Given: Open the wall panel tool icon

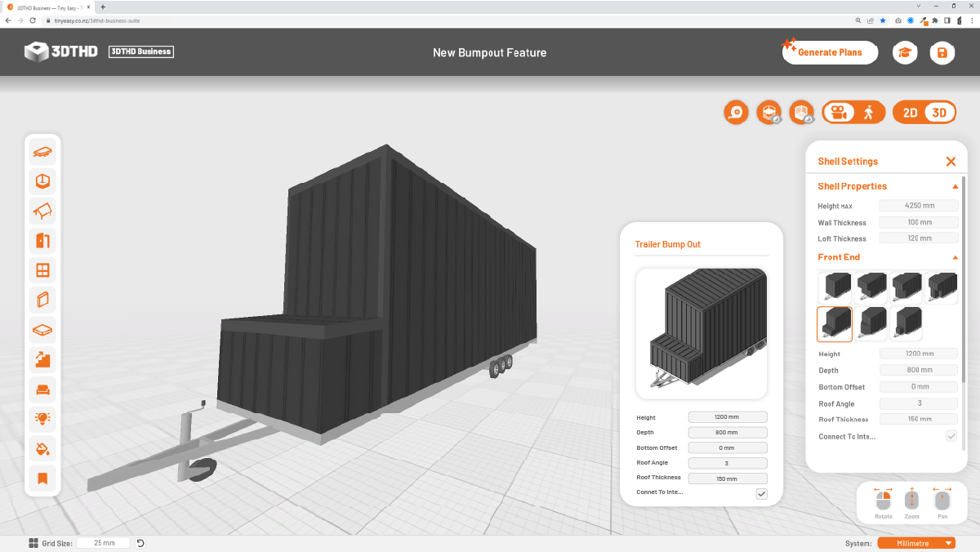Looking at the screenshot, I should click(x=42, y=300).
